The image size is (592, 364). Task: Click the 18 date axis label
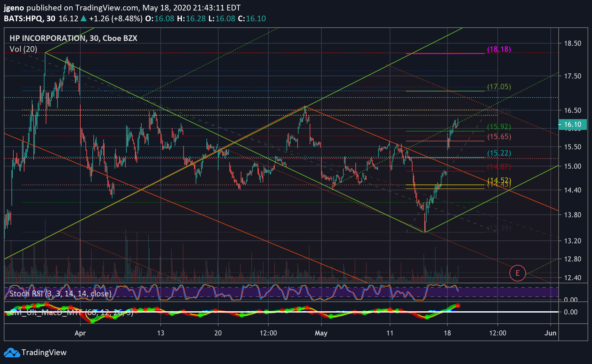coord(447,333)
